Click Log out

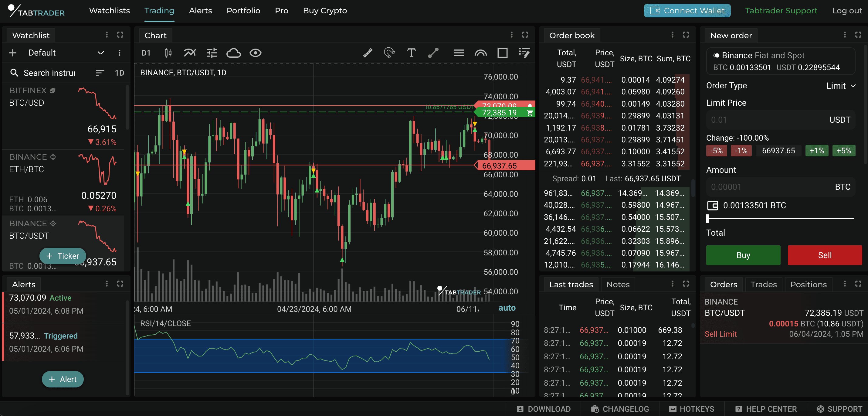pyautogui.click(x=847, y=11)
